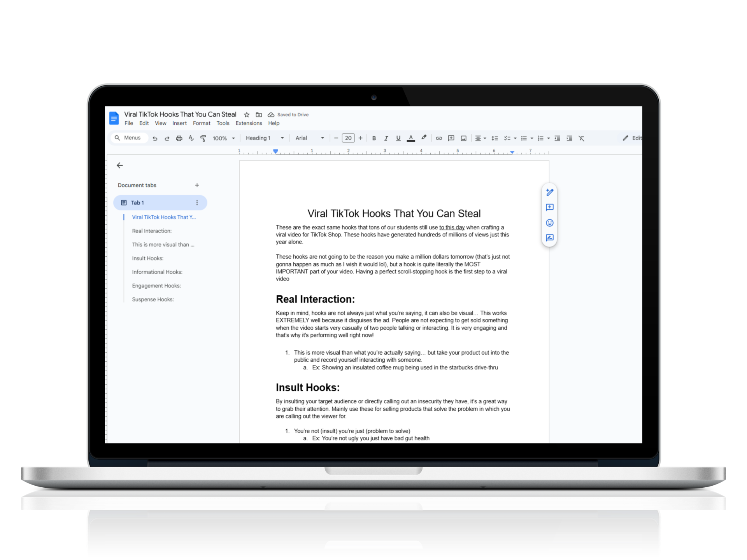Open the Insert menu
This screenshot has width=747, height=560.
179,123
